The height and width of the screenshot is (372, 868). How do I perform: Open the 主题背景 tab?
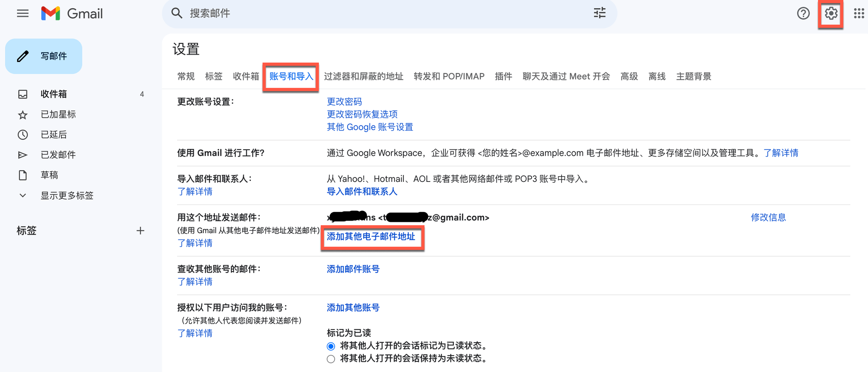point(694,76)
